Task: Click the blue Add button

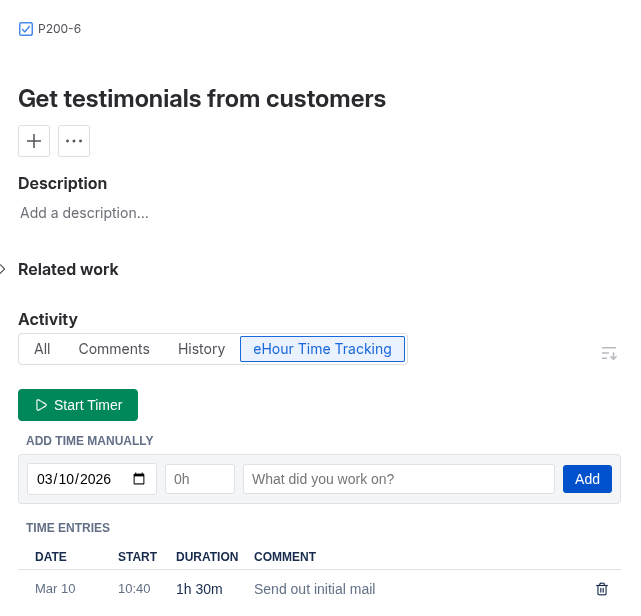Action: point(587,479)
